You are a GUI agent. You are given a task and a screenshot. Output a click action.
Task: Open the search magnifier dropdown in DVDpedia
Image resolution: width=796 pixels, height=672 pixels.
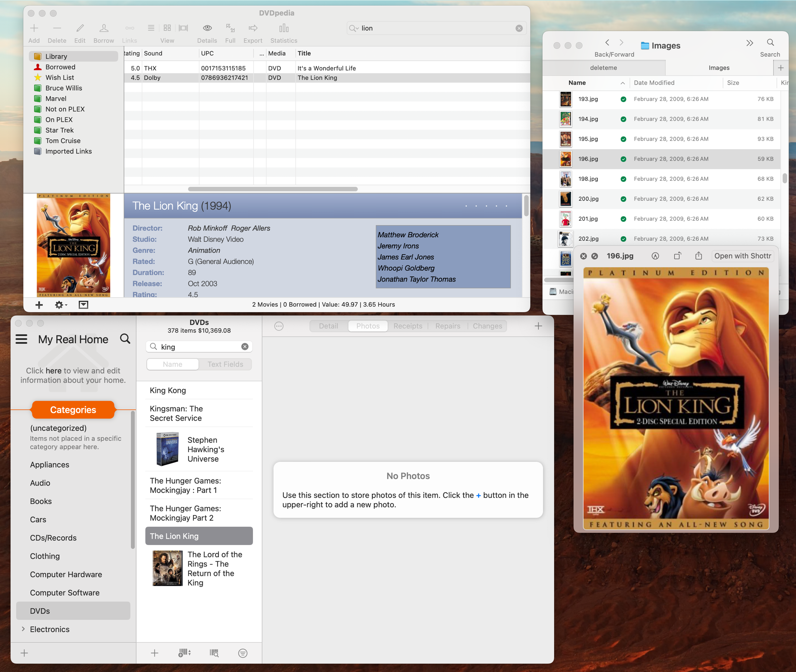point(354,28)
